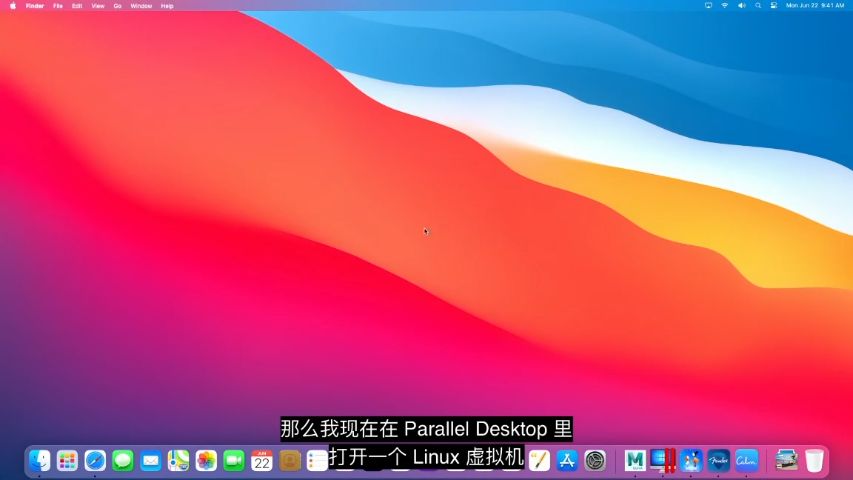The image size is (853, 480).
Task: Open the File menu
Action: click(58, 5)
